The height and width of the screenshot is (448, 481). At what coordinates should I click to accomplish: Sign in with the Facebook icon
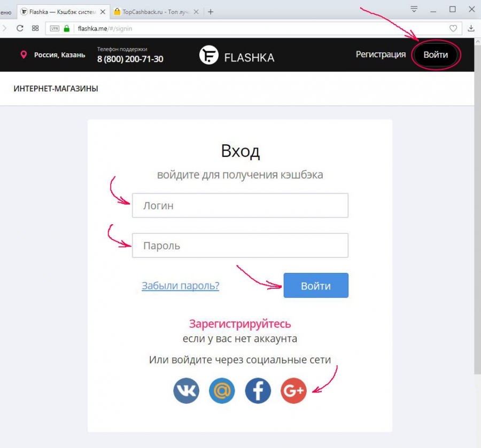click(x=258, y=390)
